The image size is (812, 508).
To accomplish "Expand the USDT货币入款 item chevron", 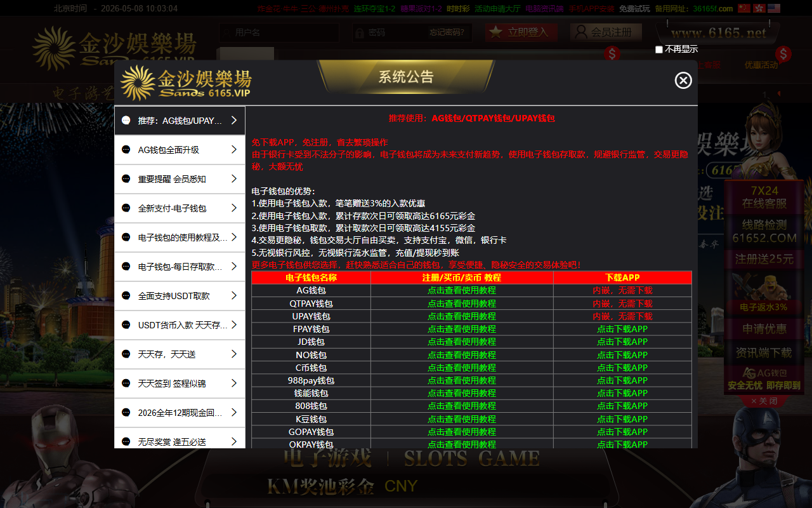I will coord(234,324).
